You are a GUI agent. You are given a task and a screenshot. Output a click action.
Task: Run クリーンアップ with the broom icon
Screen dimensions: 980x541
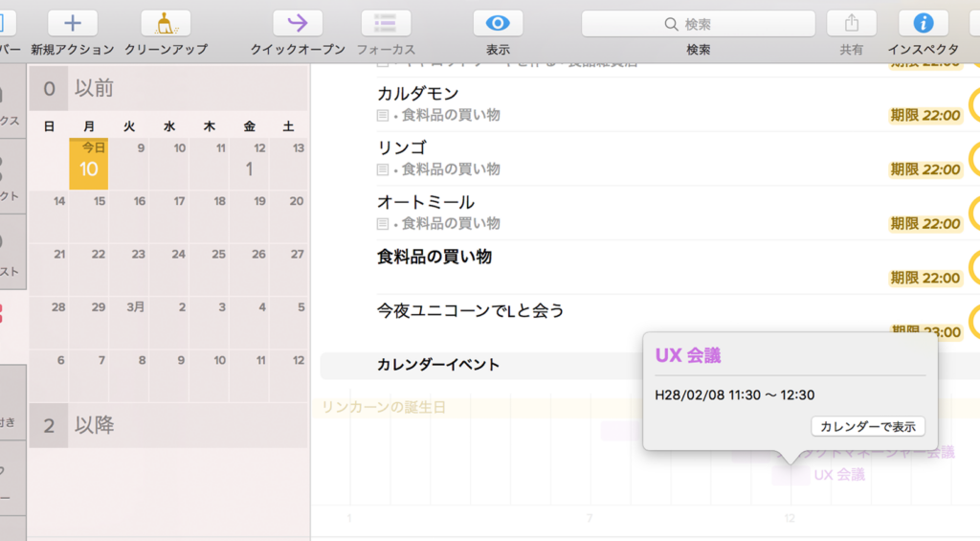[165, 23]
